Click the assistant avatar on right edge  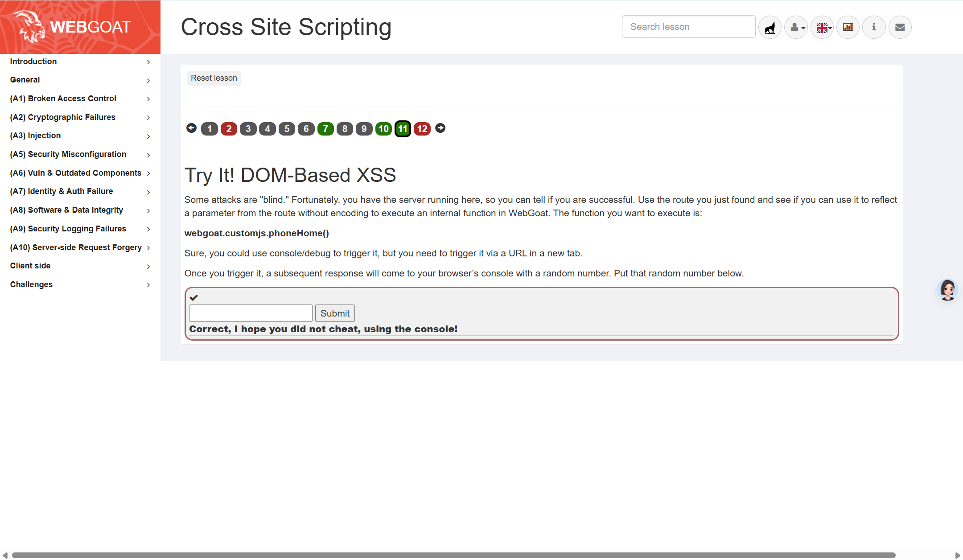pyautogui.click(x=947, y=290)
